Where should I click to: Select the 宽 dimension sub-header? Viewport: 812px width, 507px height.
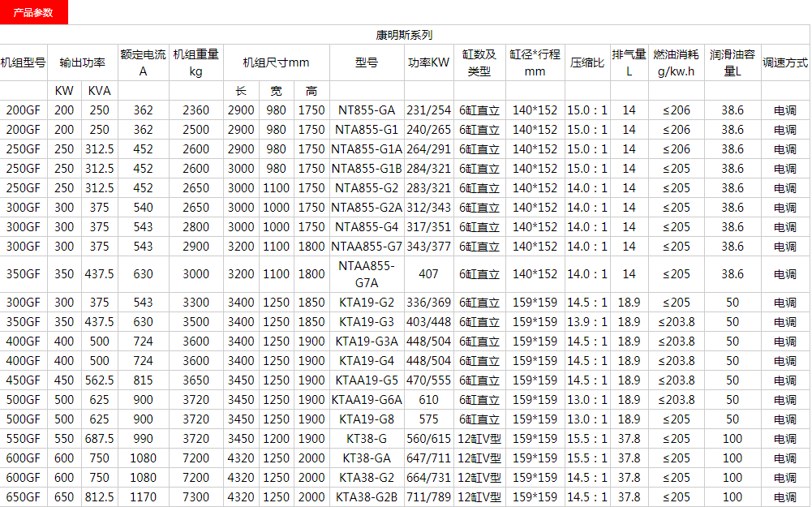[x=276, y=91]
